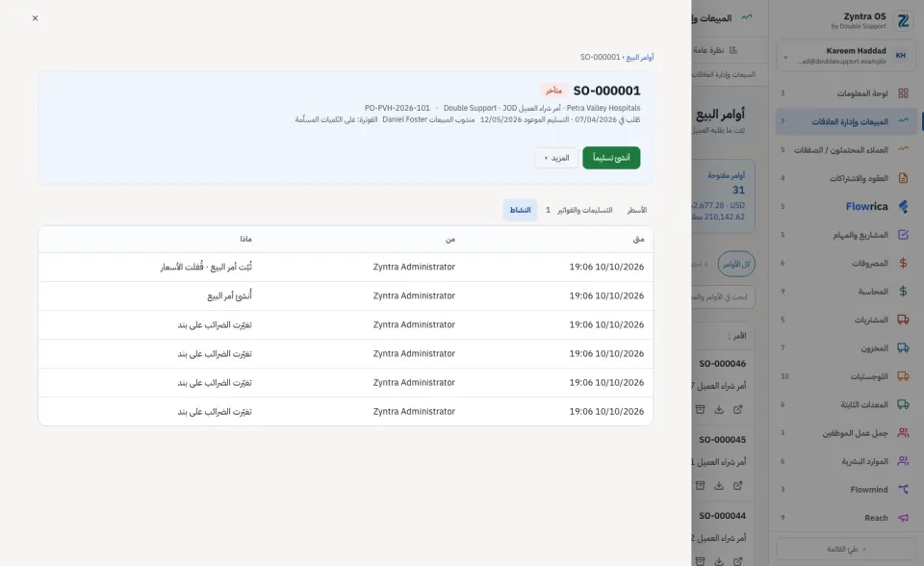The height and width of the screenshot is (566, 924).
Task: Collapse the sidebar with طيّ القائمة
Action: pos(846,549)
